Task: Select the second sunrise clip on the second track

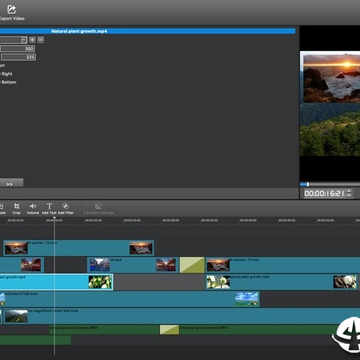Action: (x=283, y=265)
